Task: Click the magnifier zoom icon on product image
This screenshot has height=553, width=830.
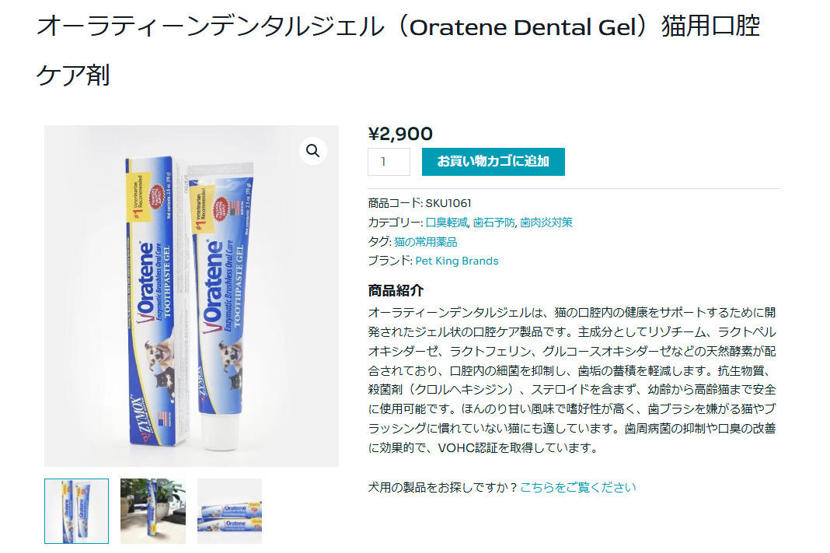Action: pyautogui.click(x=313, y=151)
